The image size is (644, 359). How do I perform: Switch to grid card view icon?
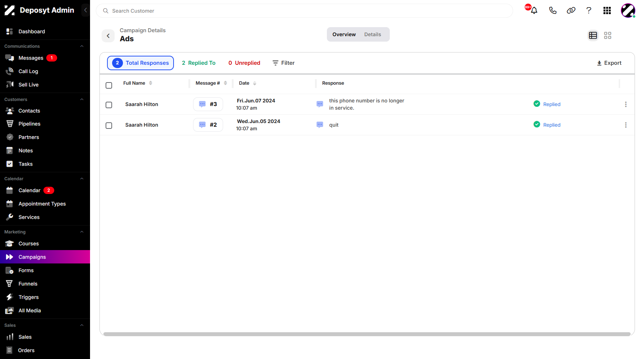click(x=607, y=35)
